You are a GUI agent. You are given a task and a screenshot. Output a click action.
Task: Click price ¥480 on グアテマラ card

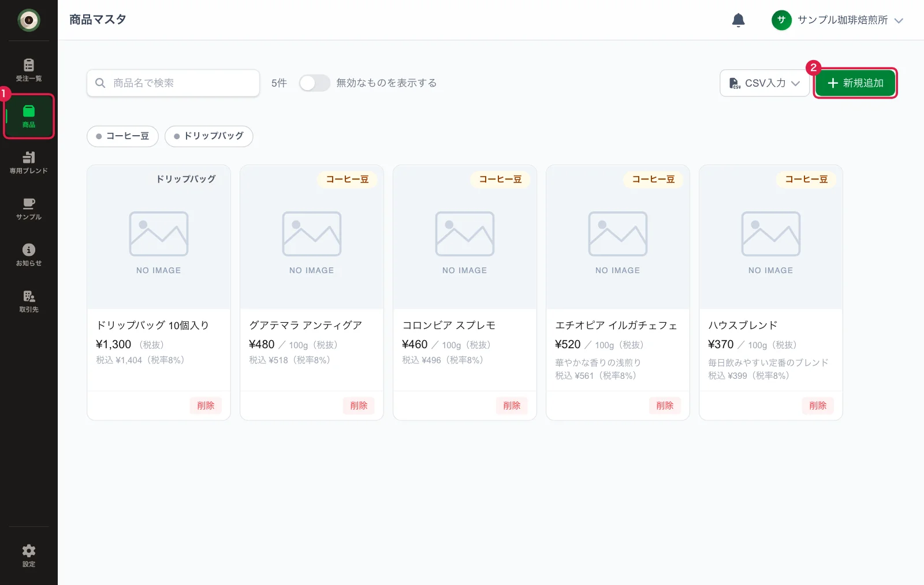(x=262, y=344)
